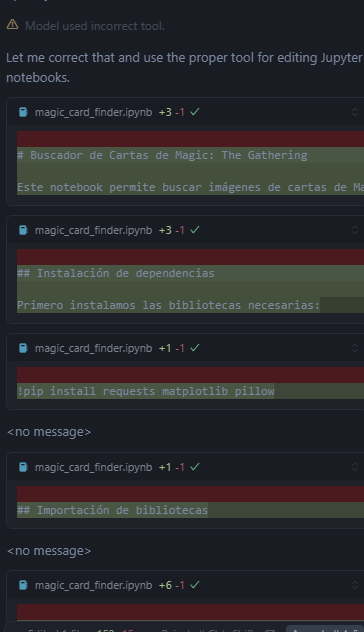Click notebook file icon on Importación de bibliotecas card
The height and width of the screenshot is (632, 364).
click(23, 467)
